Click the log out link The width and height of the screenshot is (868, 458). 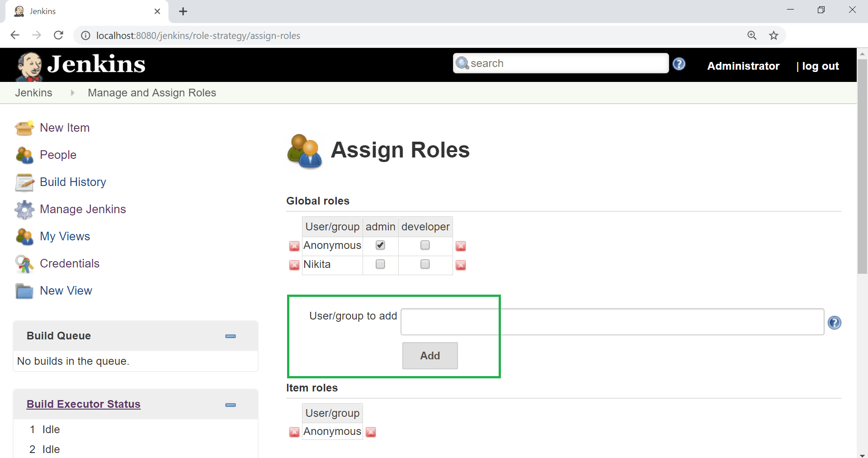(820, 66)
